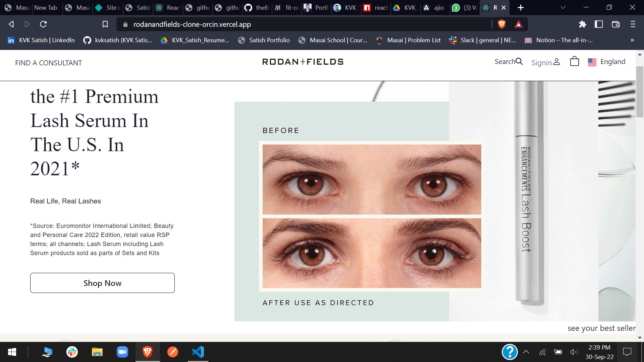Screen dimensions: 644x362
Task: Bookmark this page icon
Action: point(105,24)
